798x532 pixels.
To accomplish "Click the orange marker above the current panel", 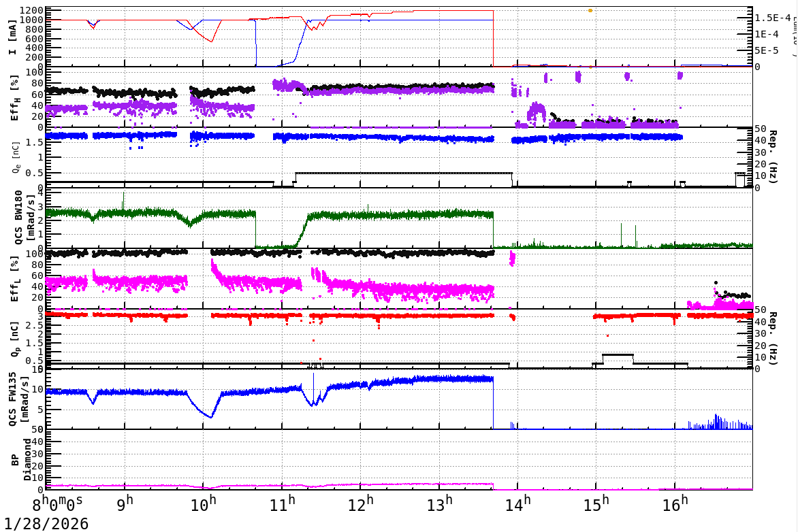I will tap(589, 10).
